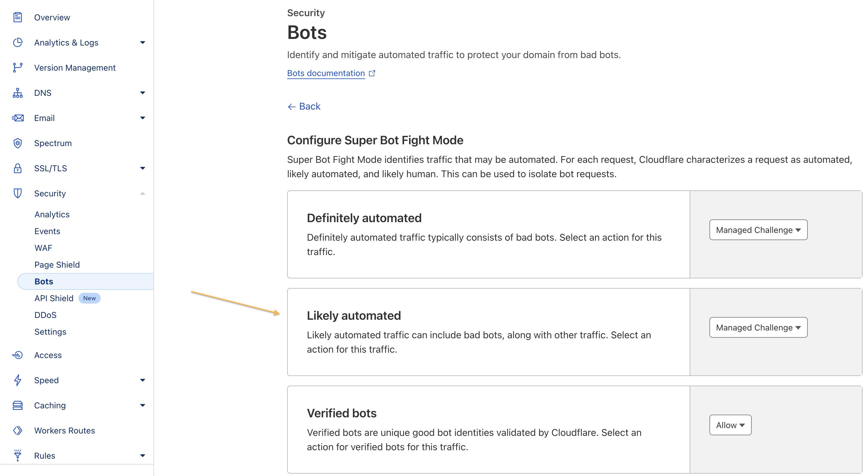868x476 pixels.
Task: Open the Verified bots Allow dropdown
Action: [x=730, y=425]
